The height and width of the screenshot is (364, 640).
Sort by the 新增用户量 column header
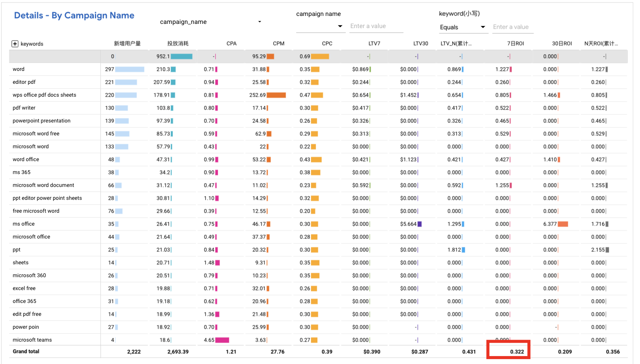pos(127,44)
